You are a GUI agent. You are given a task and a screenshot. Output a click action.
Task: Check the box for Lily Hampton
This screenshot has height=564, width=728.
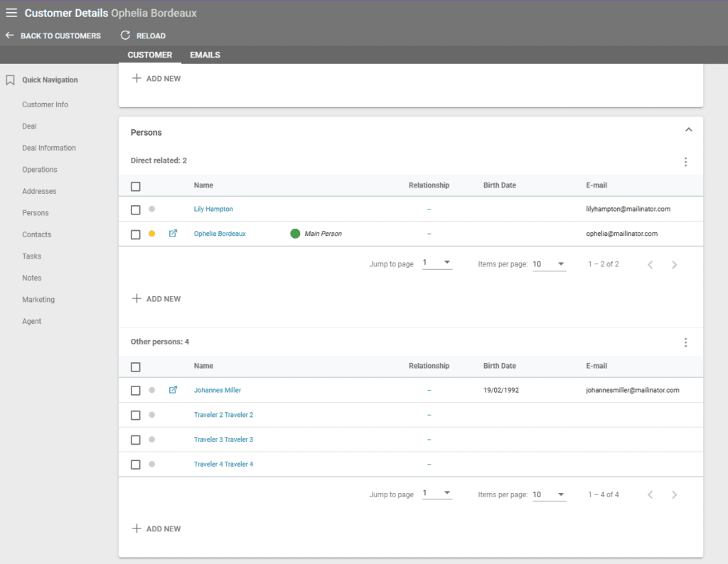click(136, 210)
